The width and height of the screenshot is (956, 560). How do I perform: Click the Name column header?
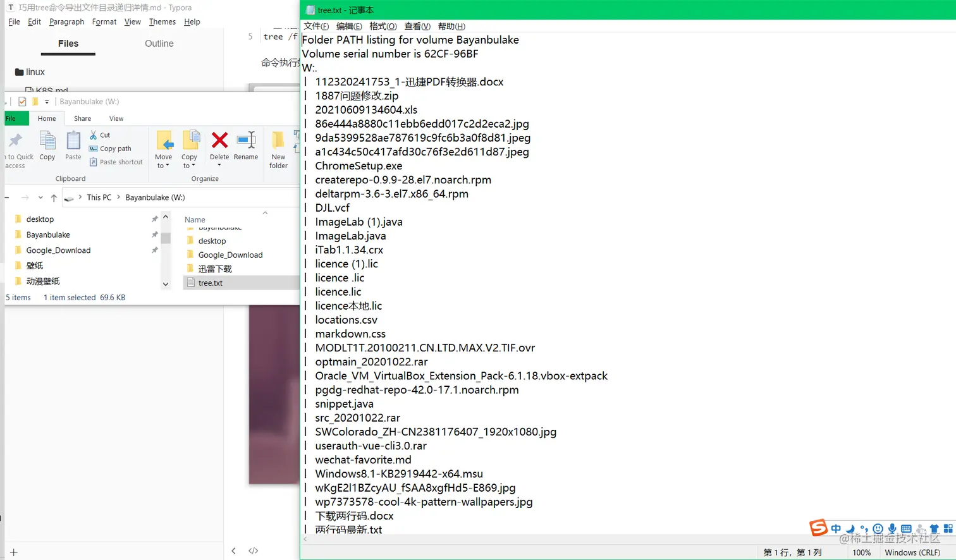click(195, 220)
